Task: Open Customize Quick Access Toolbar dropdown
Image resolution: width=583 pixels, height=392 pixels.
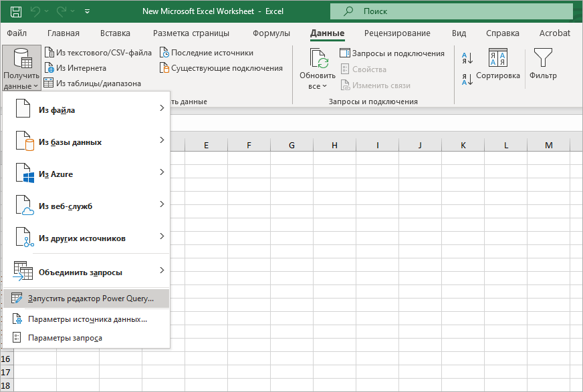Action: 87,11
